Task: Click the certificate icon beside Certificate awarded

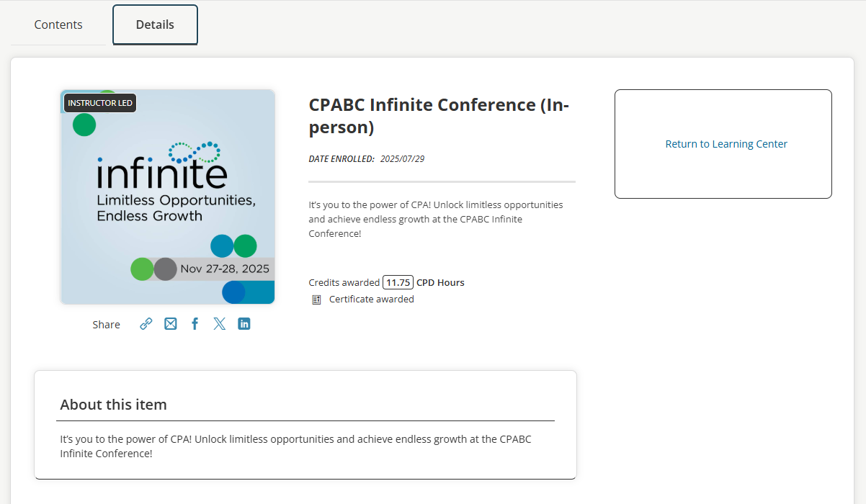Action: point(316,300)
